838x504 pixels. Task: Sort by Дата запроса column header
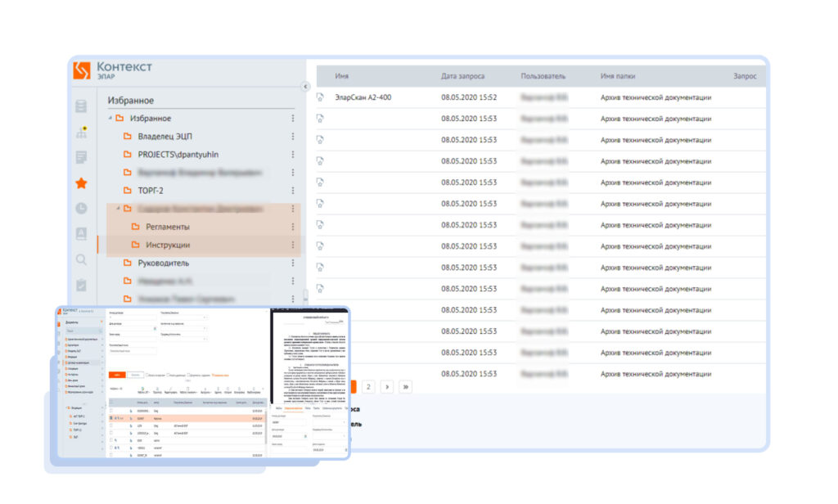click(x=462, y=76)
